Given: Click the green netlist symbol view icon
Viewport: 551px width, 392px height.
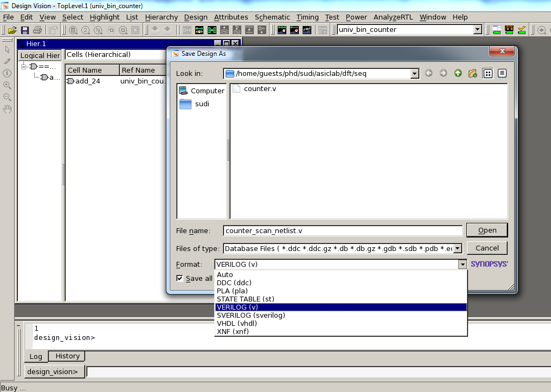Looking at the screenshot, I should (x=212, y=30).
